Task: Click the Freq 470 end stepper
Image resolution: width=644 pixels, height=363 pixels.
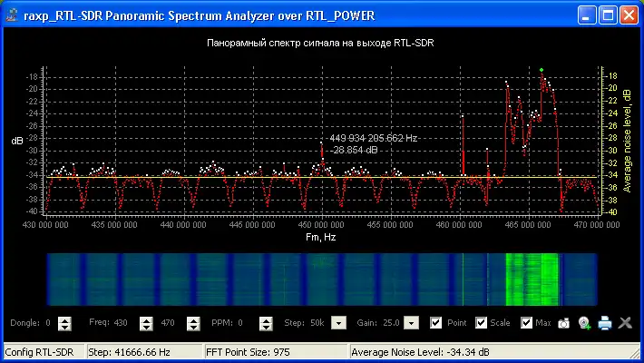Action: coord(193,324)
